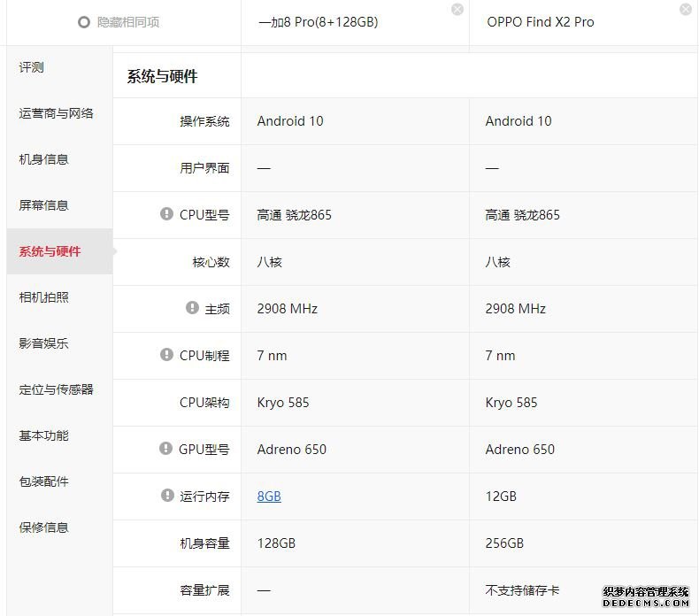The image size is (699, 616).
Task: Select Android 10 in the 一加8 Pro column
Action: 290,121
